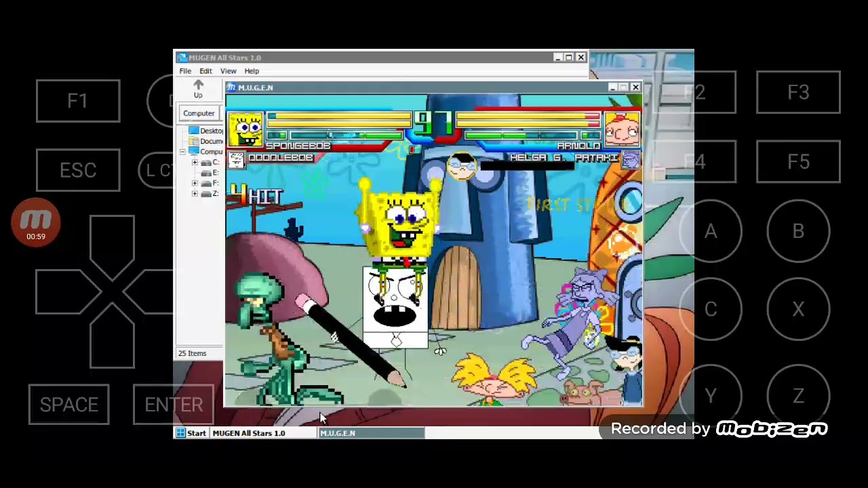
Task: Expand the Z: drive node
Action: coord(195,194)
